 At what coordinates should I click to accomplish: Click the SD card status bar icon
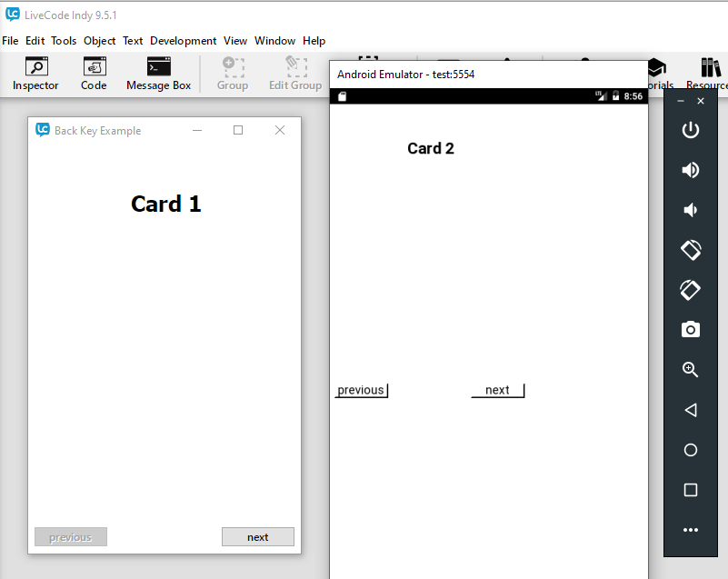[x=342, y=96]
